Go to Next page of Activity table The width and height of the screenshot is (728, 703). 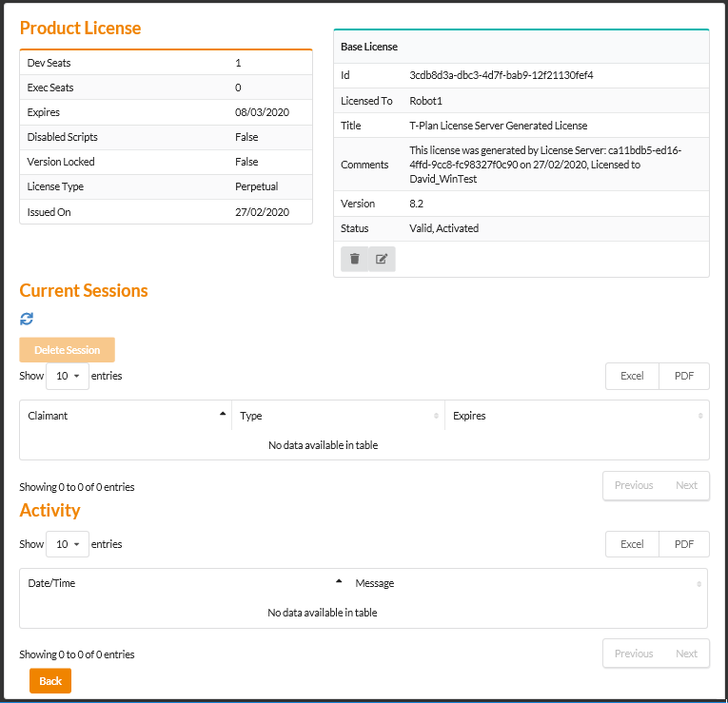tap(686, 654)
